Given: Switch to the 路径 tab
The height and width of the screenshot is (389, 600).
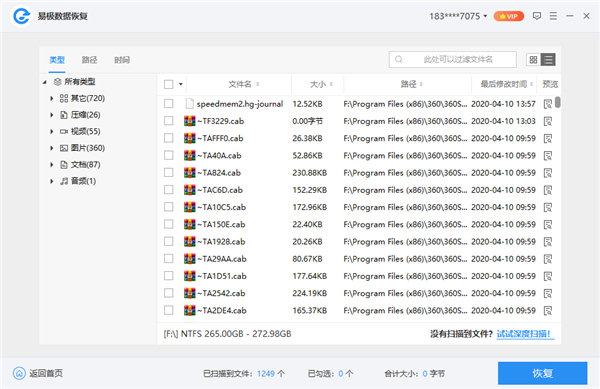Looking at the screenshot, I should [x=89, y=60].
